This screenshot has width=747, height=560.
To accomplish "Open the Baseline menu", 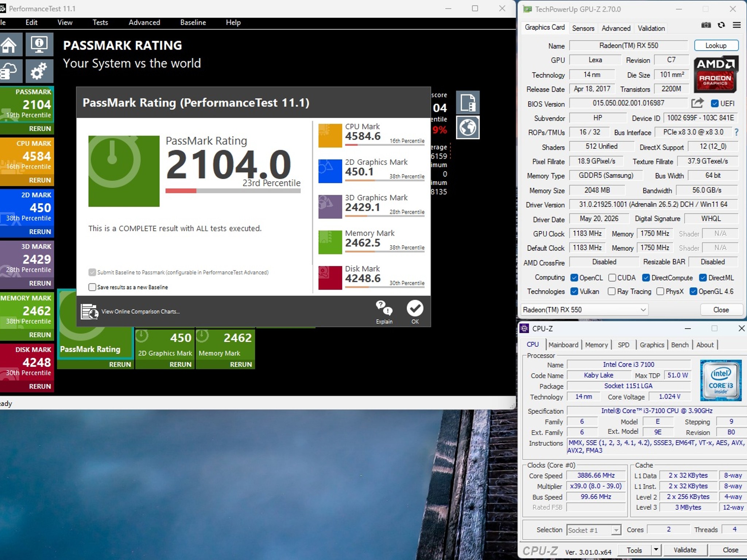I will tap(193, 22).
